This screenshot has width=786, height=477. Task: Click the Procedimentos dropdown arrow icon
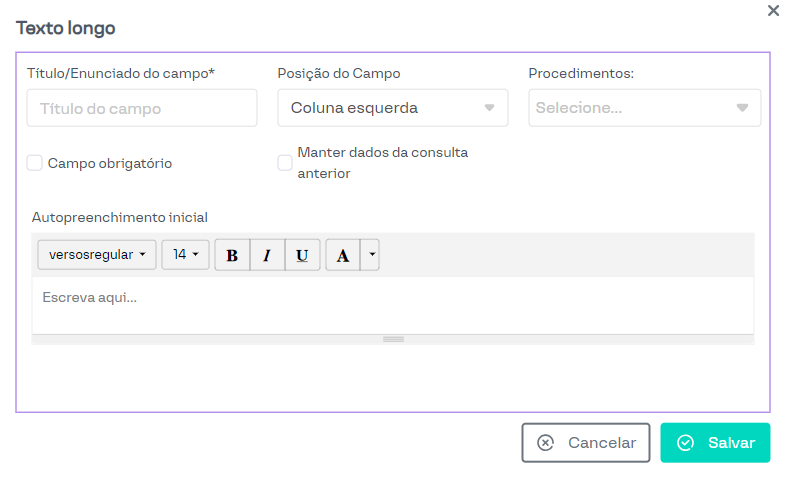point(742,108)
